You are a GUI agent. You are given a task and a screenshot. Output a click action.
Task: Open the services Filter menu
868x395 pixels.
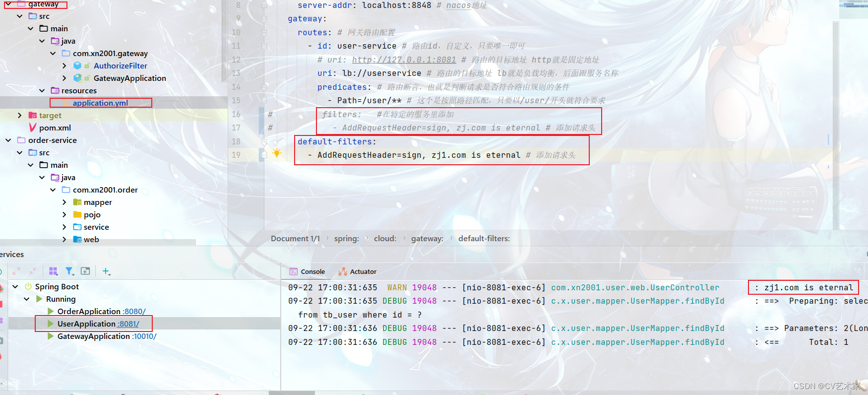[x=70, y=271]
